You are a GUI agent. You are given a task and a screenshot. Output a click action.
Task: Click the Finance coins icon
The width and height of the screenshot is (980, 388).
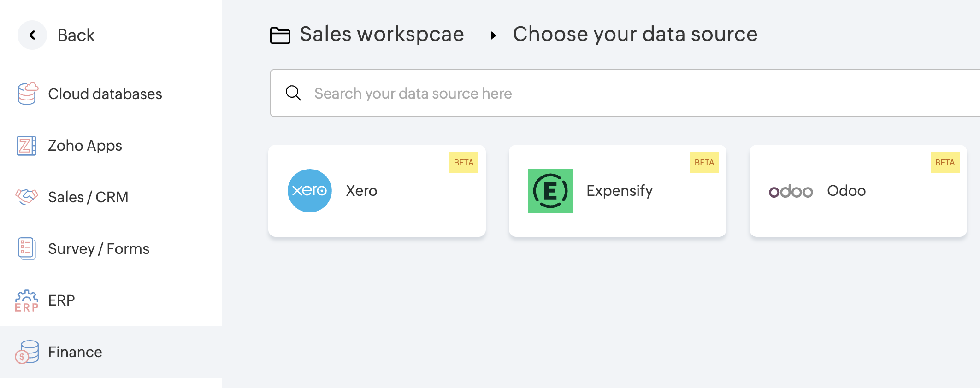point(27,352)
